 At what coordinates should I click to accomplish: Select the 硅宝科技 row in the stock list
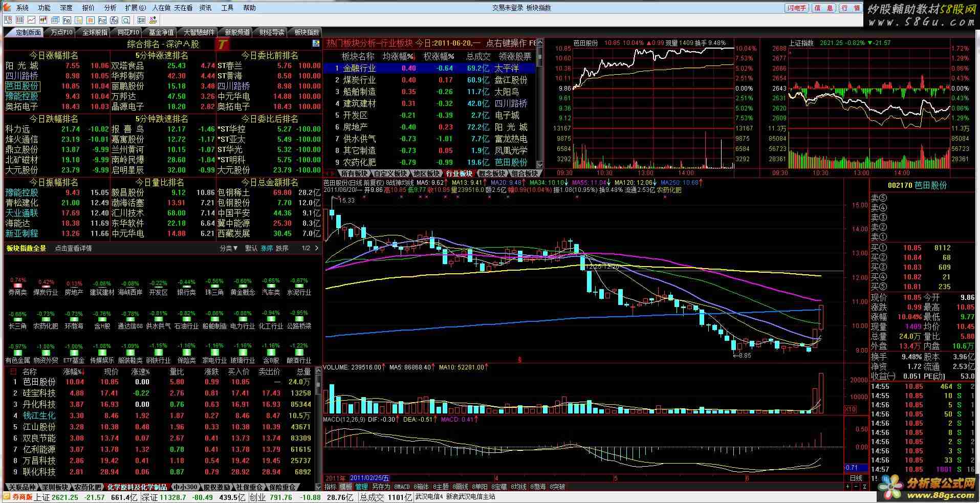160,393
